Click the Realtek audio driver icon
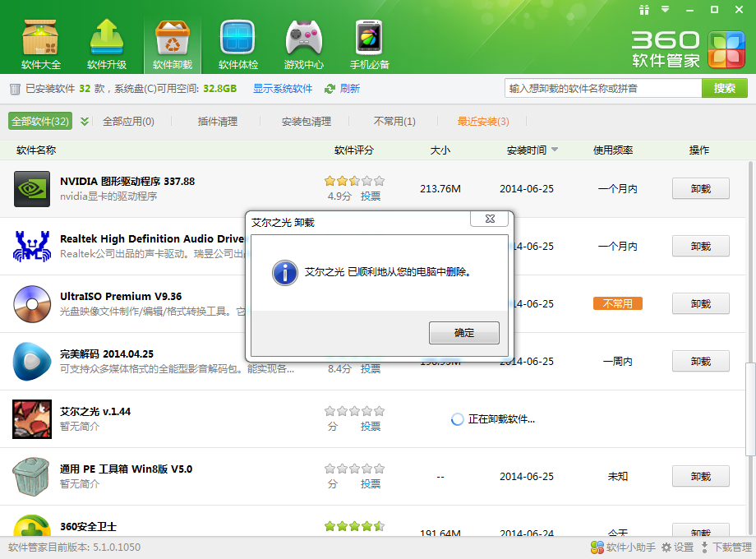756x559 pixels. point(32,246)
